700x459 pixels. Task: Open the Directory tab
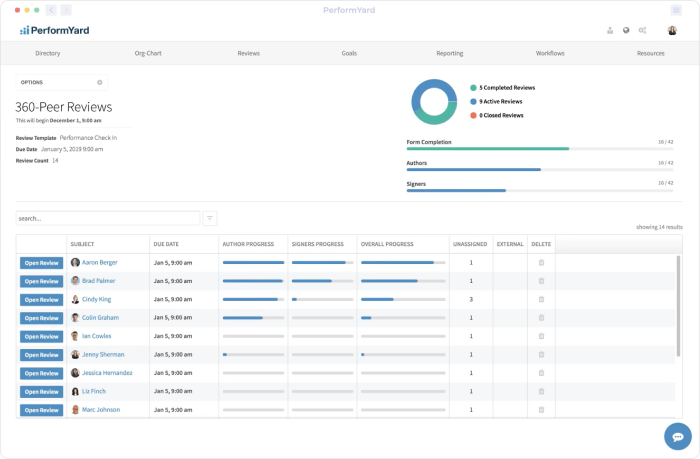point(48,53)
